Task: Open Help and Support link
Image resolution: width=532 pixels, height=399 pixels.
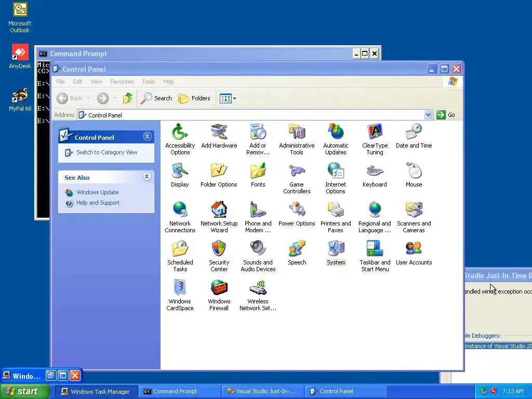Action: point(98,203)
